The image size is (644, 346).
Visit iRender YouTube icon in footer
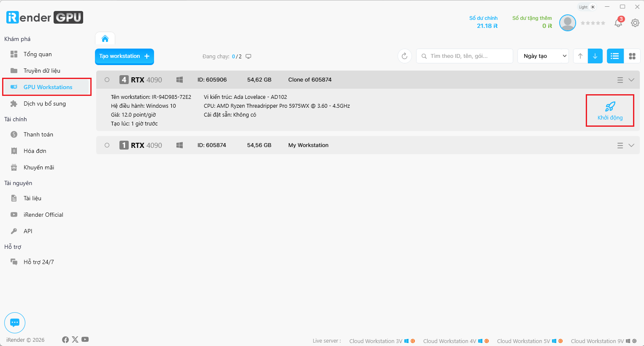pos(85,339)
